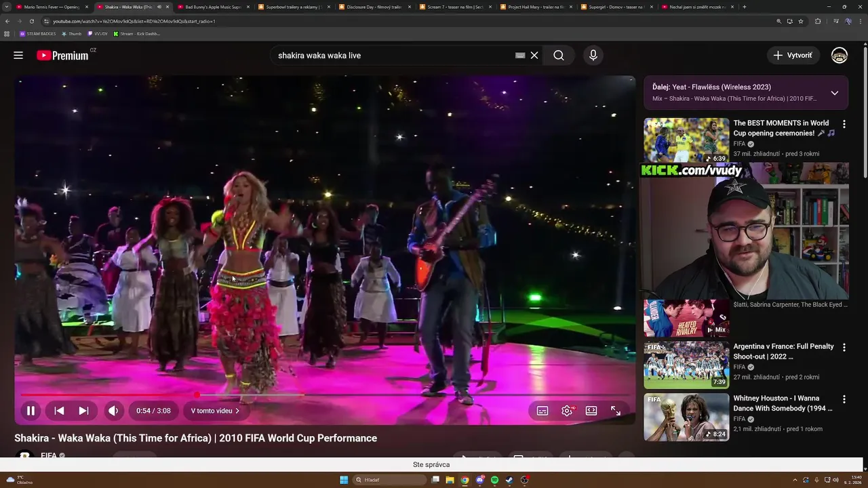
Task: Bookmark this page with the star icon
Action: [x=801, y=21]
